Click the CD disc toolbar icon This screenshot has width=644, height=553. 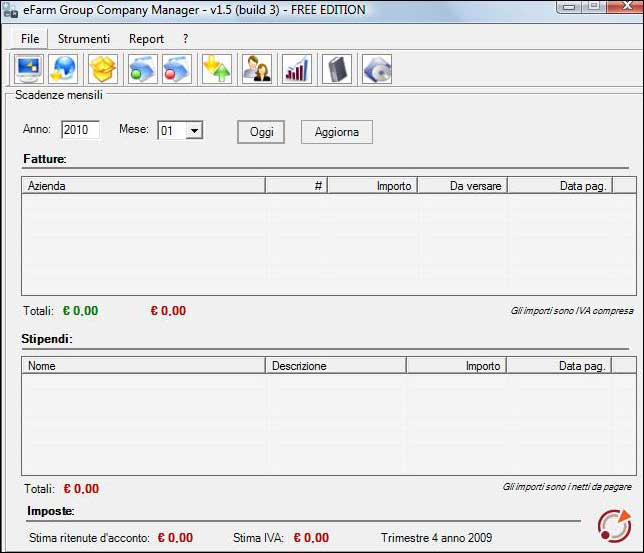376,69
